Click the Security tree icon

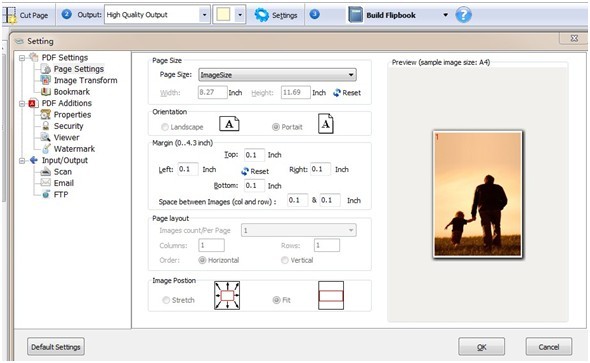tap(46, 126)
